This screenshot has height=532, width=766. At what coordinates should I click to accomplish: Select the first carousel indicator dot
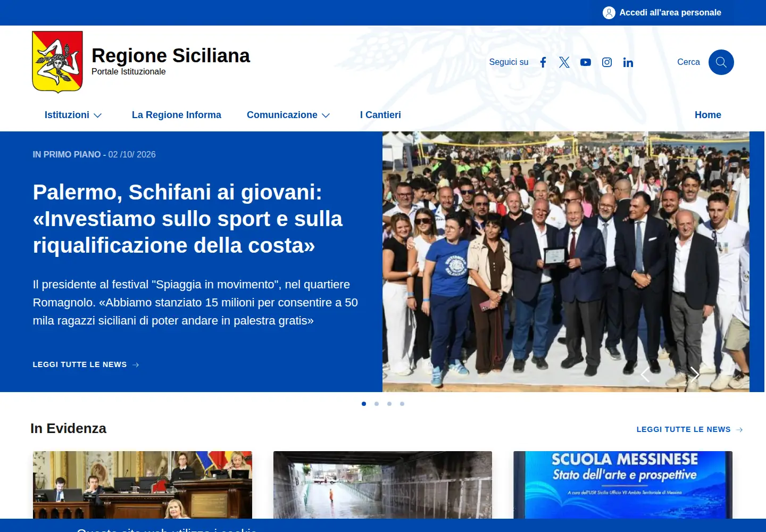(x=364, y=404)
